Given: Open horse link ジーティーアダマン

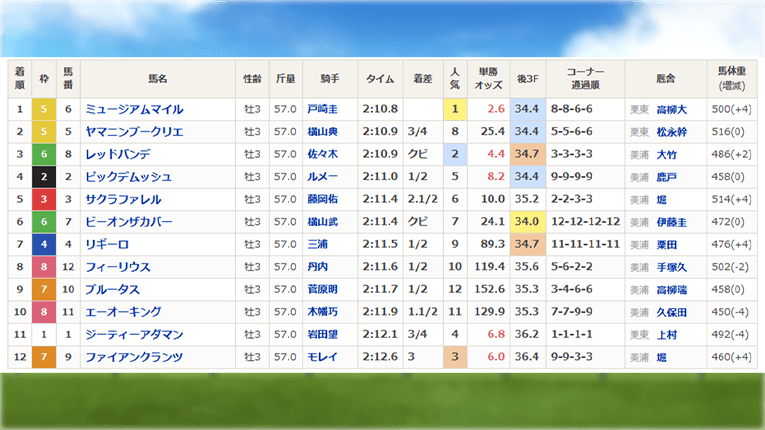Looking at the screenshot, I should pos(134,334).
